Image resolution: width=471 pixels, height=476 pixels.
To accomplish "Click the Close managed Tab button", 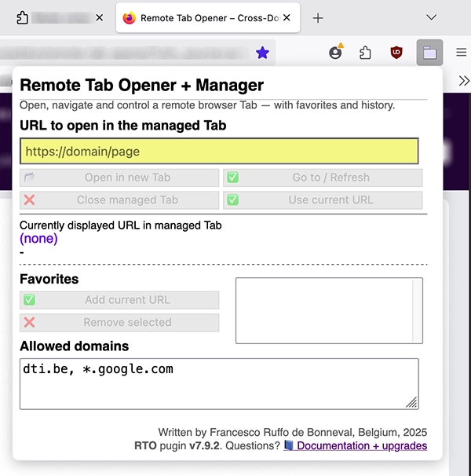I will pos(119,200).
